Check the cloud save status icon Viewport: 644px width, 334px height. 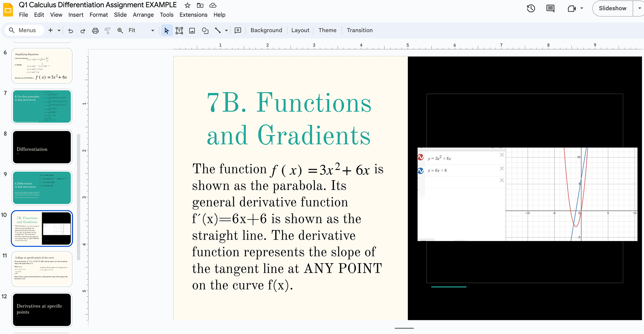[213, 5]
